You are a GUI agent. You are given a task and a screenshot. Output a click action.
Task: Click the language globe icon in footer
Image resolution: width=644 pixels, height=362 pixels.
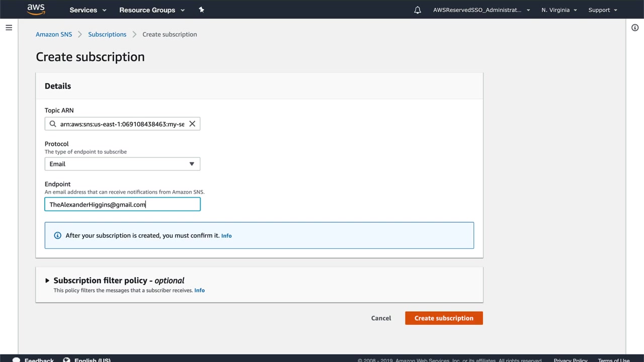click(x=66, y=360)
